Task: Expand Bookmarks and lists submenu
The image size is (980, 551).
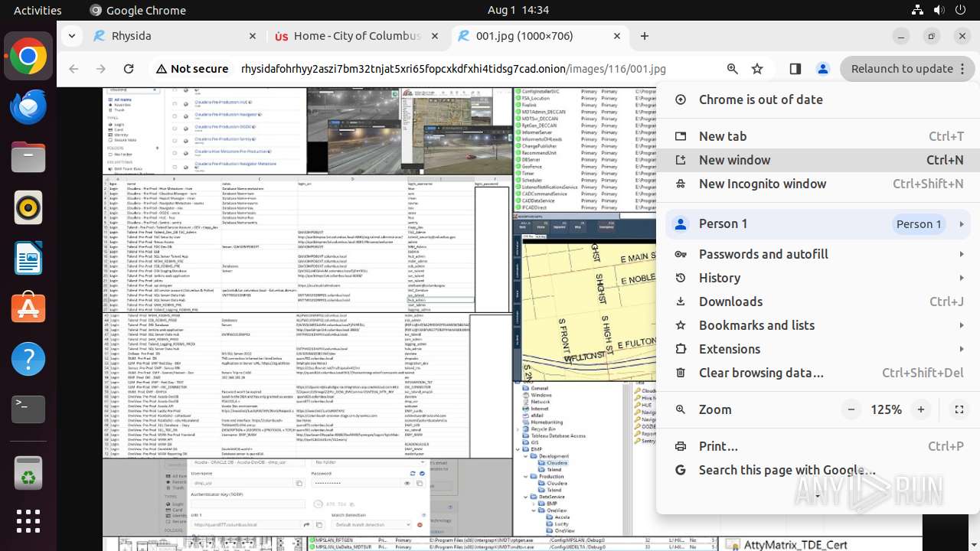Action: point(961,325)
